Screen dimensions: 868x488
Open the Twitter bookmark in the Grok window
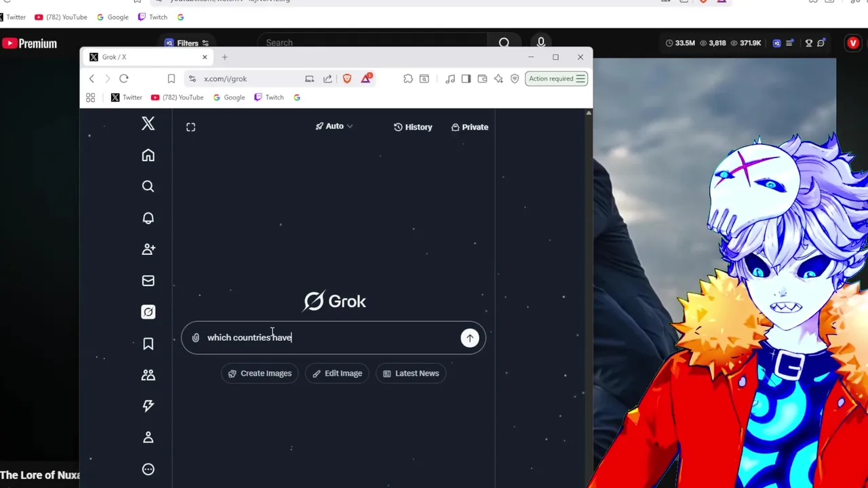pos(126,98)
